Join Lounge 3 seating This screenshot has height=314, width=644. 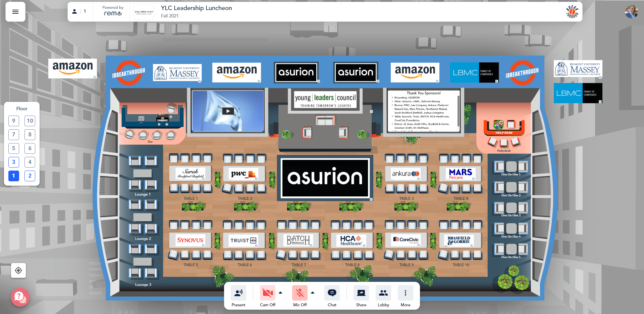click(x=143, y=262)
